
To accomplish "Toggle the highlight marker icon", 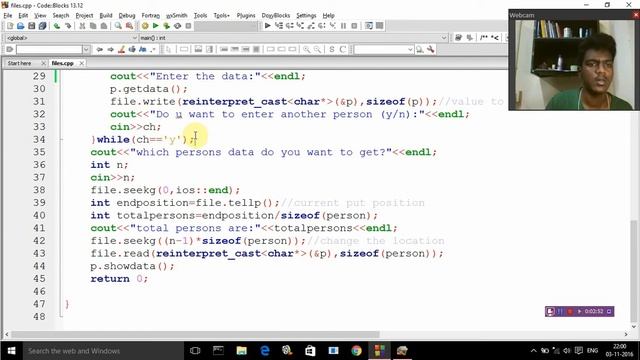I will tap(121, 49).
